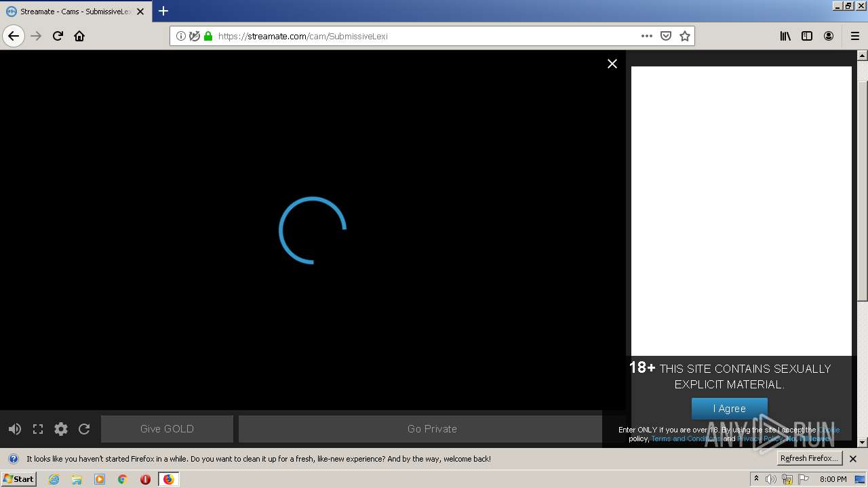Open Windows Explorer folder from taskbar
The width and height of the screenshot is (868, 488).
[77, 479]
